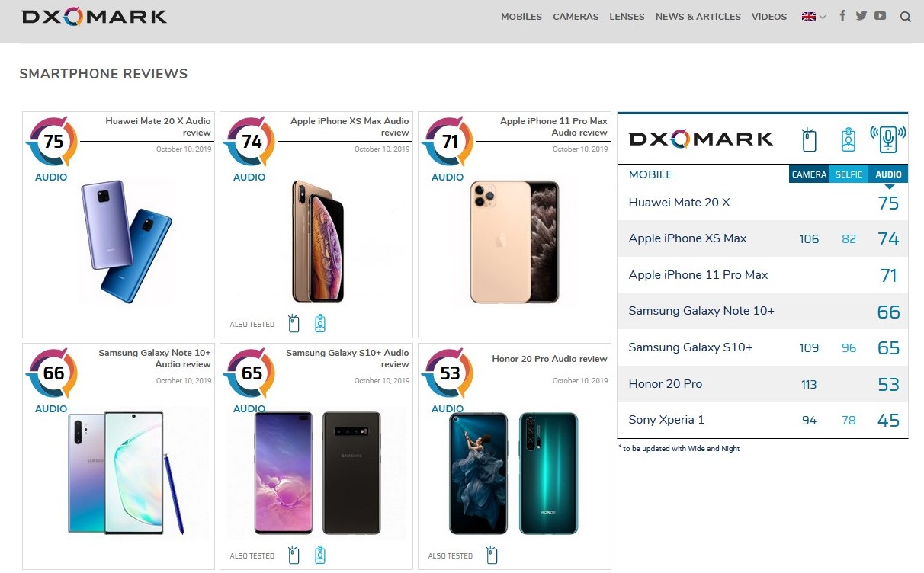924x573 pixels.
Task: Open the MOBILES menu
Action: tap(521, 17)
